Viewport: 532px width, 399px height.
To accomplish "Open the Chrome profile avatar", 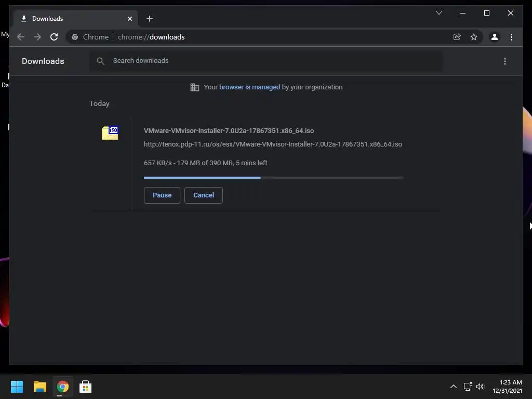I will tap(495, 37).
